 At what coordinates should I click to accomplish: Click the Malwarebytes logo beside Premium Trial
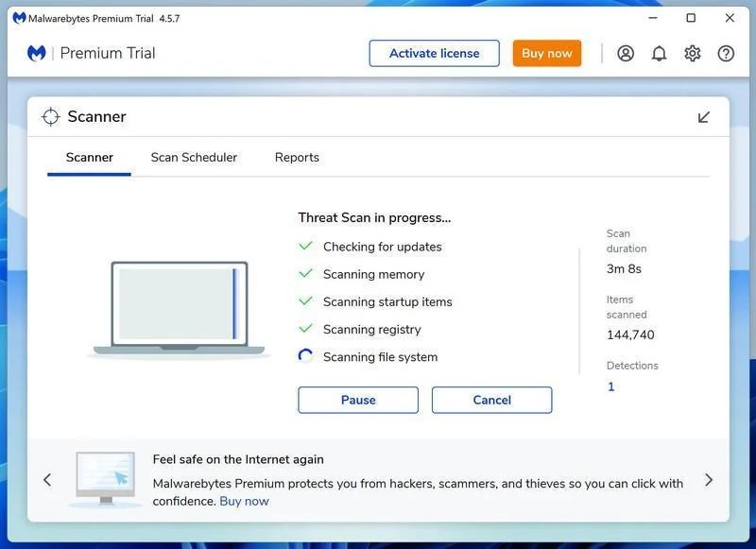click(37, 53)
